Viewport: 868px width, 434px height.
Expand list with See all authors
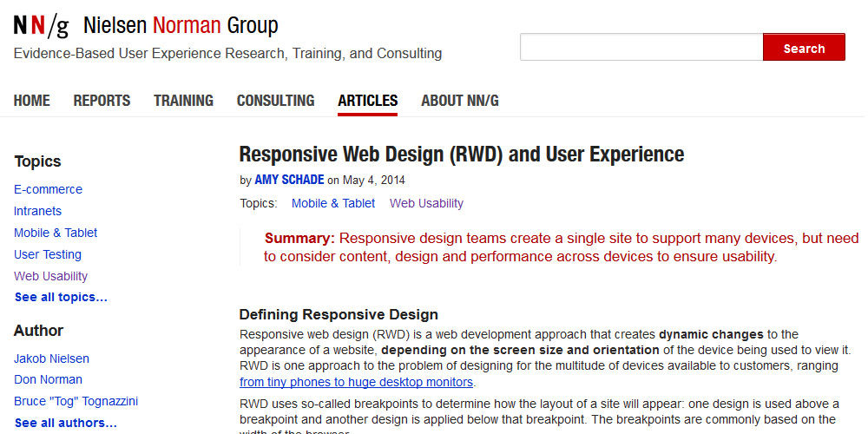tap(65, 423)
